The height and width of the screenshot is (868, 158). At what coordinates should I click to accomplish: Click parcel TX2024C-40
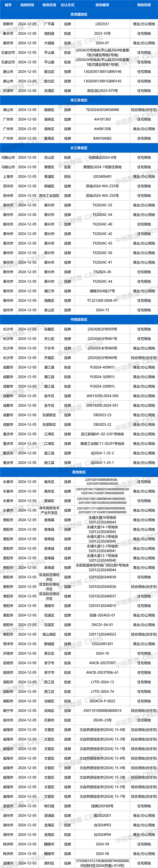(102, 224)
